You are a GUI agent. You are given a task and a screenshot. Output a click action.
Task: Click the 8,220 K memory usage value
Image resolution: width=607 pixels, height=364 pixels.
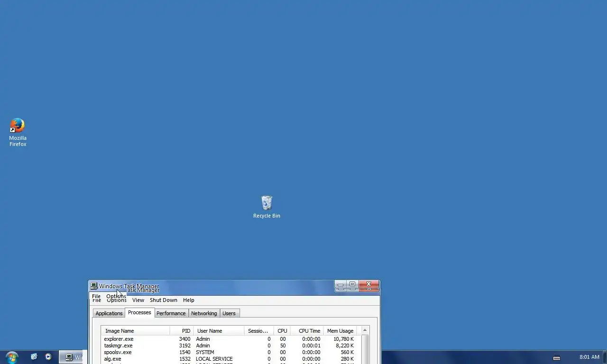point(345,346)
